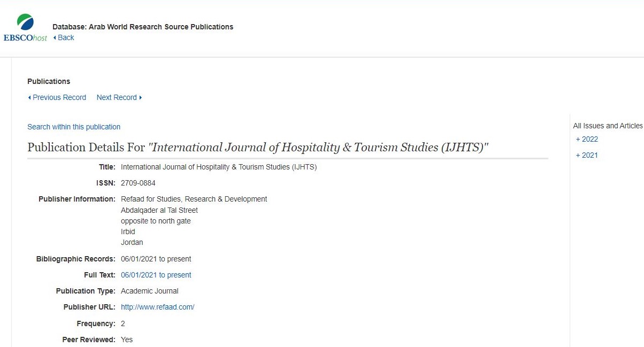Open Search within this publication

pyautogui.click(x=74, y=127)
